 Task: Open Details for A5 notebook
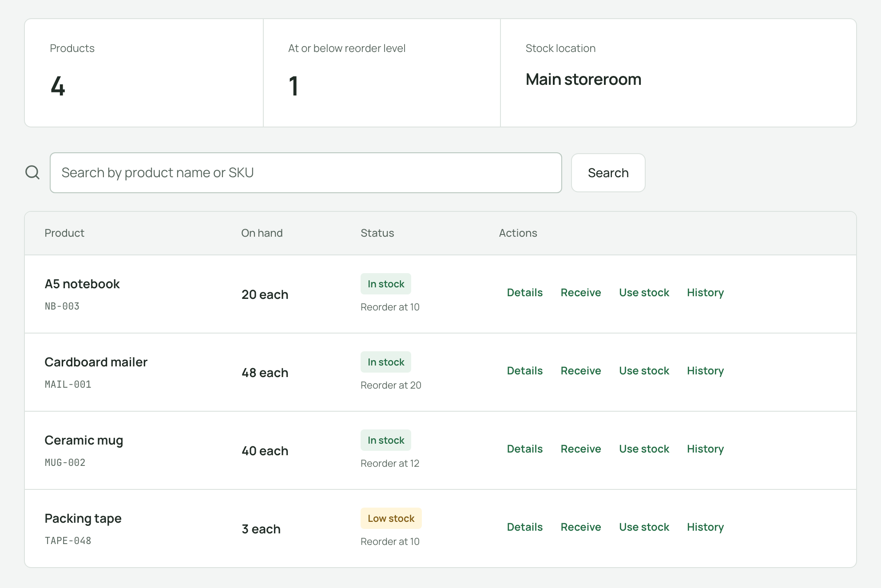tap(525, 293)
